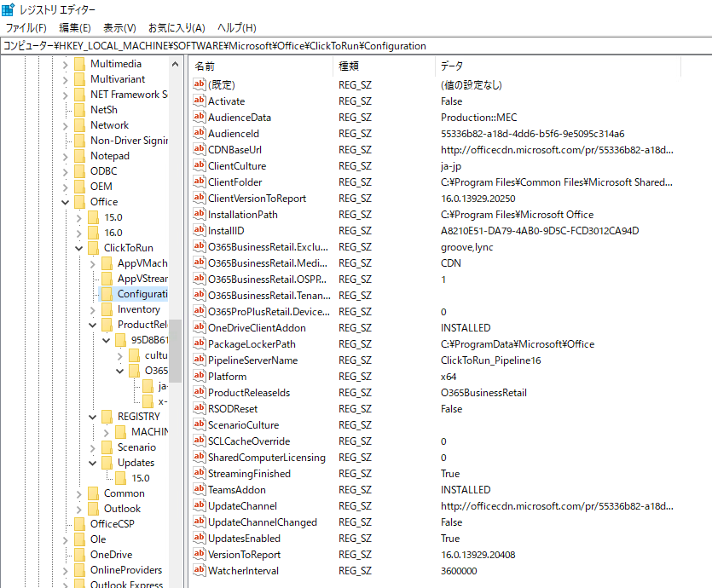Click the folder icon of ClickToRun key
This screenshot has height=588, width=712.
[x=93, y=248]
